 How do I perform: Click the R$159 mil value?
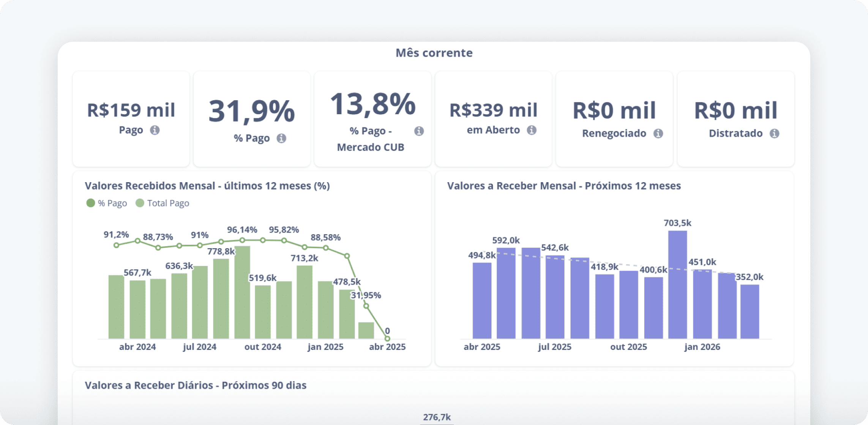point(131,110)
